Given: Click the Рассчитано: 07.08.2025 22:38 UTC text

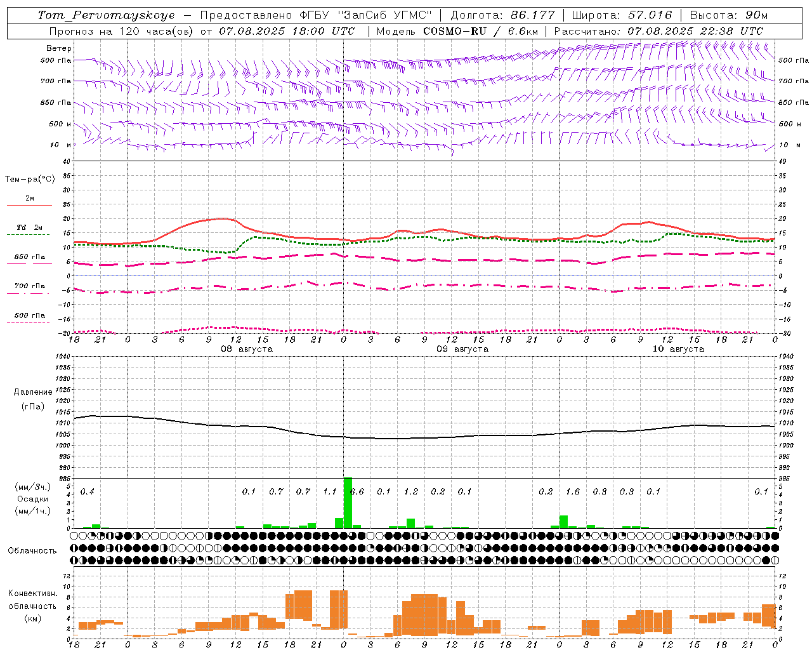Looking at the screenshot, I should click(658, 30).
